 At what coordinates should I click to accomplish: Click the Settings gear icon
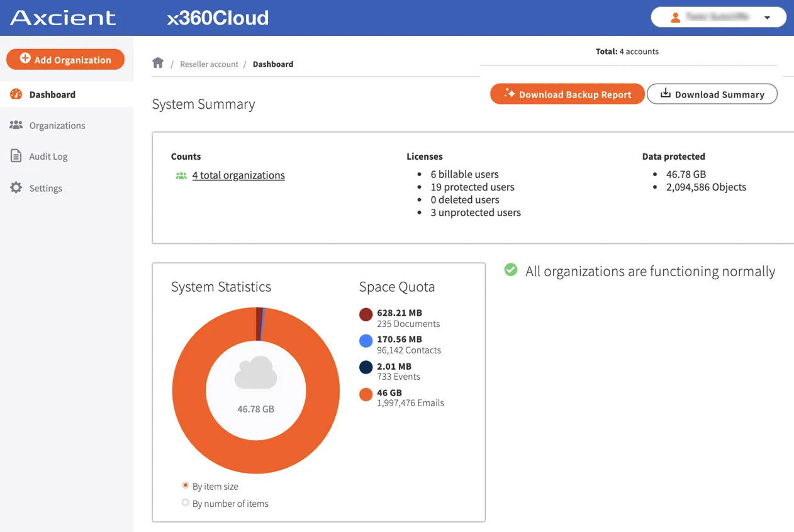click(16, 187)
